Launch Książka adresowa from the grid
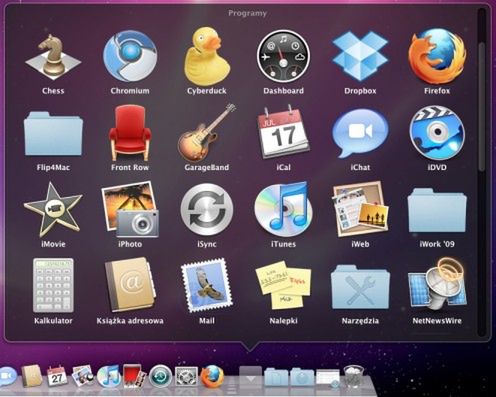496x397 pixels. [x=130, y=285]
